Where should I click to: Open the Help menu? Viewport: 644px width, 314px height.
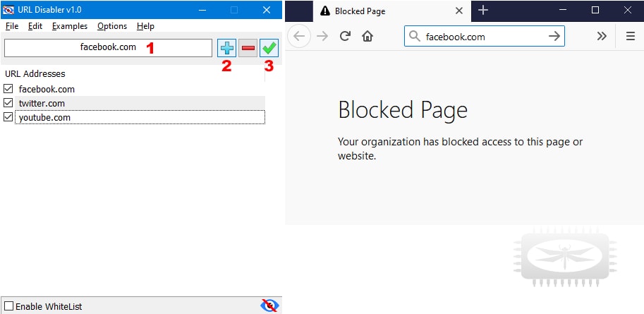(x=145, y=26)
